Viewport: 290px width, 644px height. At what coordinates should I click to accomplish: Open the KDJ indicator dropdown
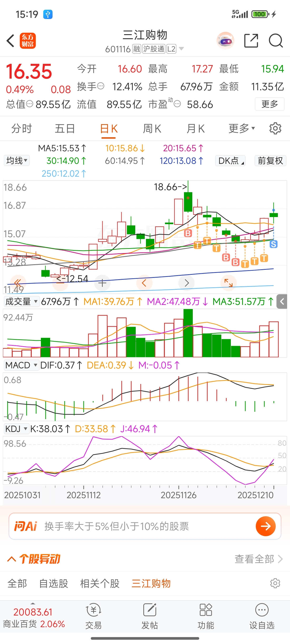[16, 429]
